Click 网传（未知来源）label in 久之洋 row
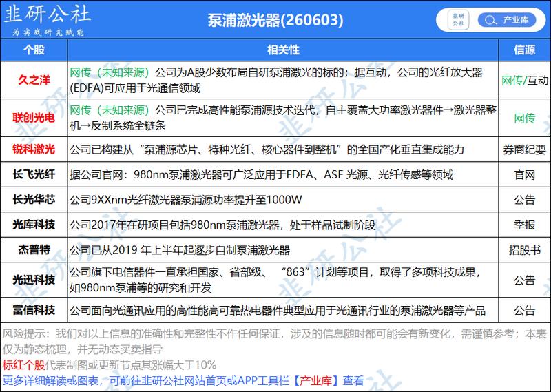Viewport: 551px width, 392px height. coord(110,72)
